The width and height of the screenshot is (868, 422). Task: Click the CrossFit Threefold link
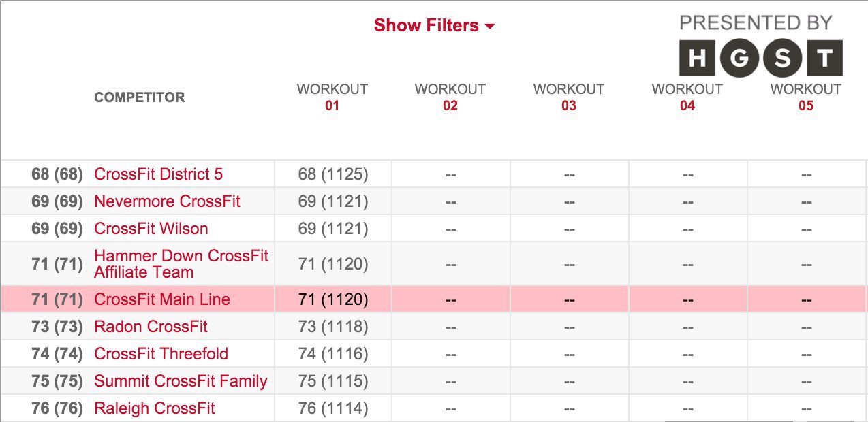161,354
